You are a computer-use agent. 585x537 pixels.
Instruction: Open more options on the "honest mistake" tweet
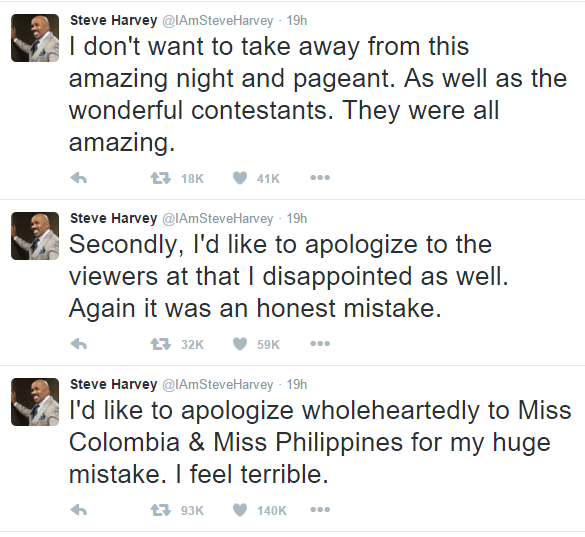pyautogui.click(x=320, y=344)
